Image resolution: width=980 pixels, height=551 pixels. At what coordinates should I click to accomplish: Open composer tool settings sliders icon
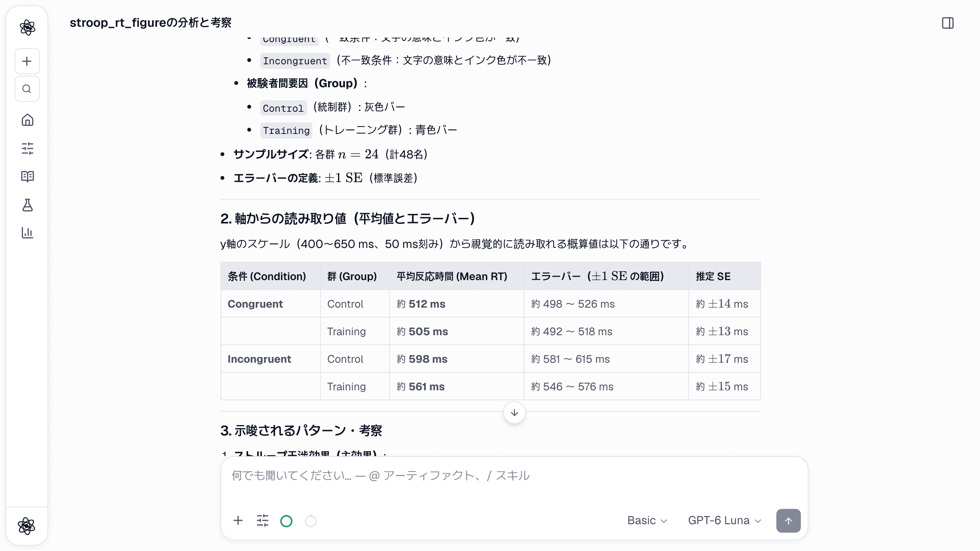[263, 520]
